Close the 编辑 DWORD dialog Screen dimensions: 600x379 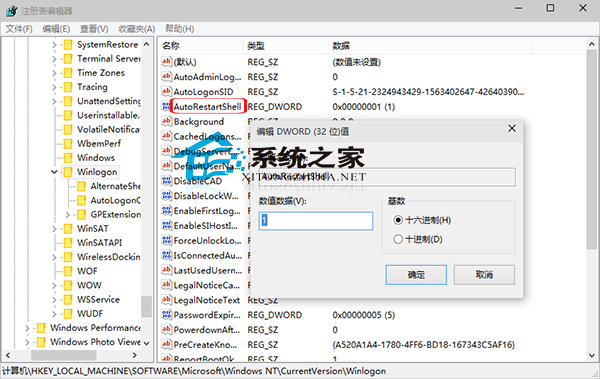tap(512, 129)
